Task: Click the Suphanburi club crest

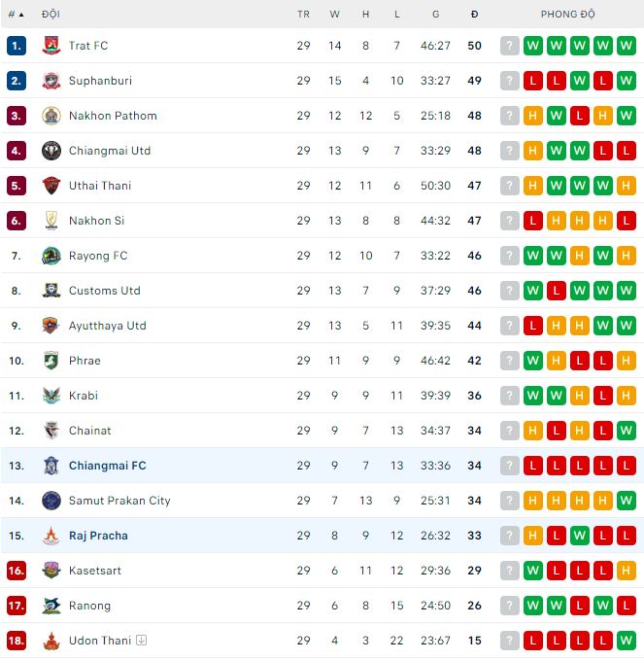Action: coord(51,81)
